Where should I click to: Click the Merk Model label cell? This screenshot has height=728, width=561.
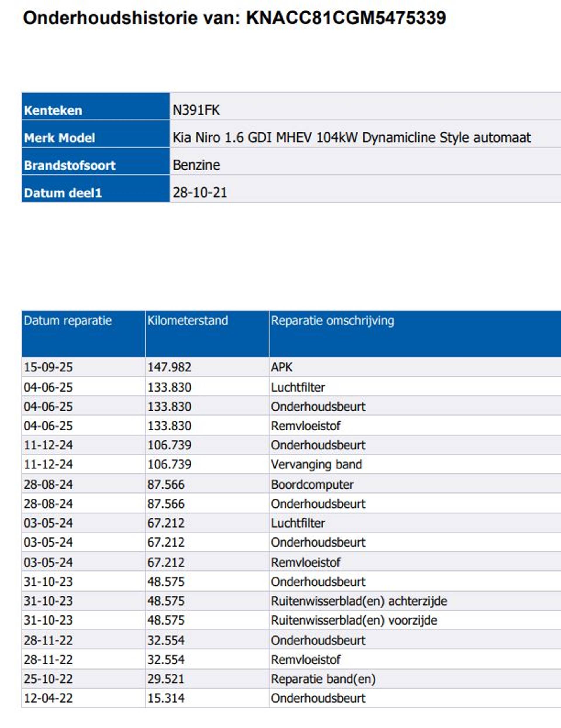tap(59, 138)
